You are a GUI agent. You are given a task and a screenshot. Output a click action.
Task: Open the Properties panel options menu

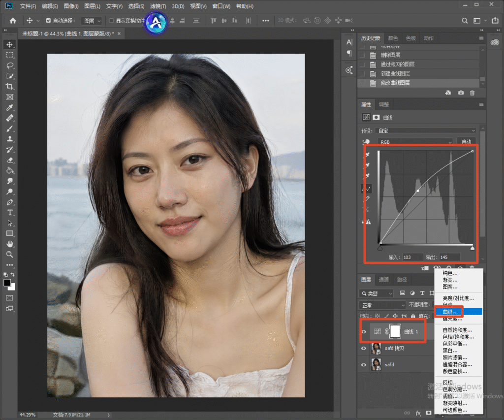pos(481,104)
